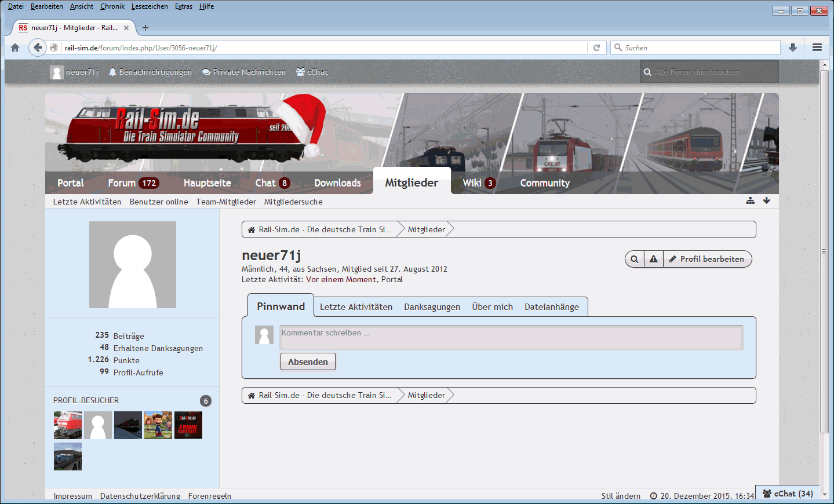Switch to the Letzte Aktivitäten profile tab
834x504 pixels.
(356, 307)
